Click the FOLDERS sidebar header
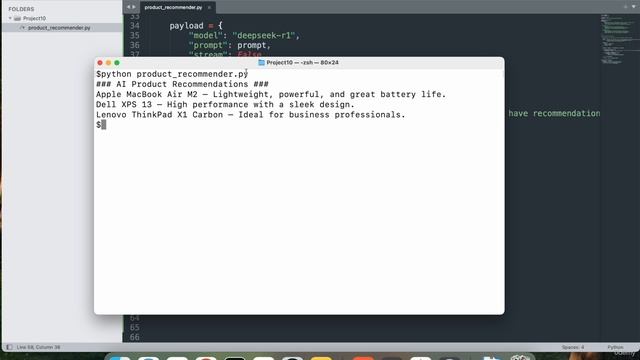The width and height of the screenshot is (640, 360). click(21, 9)
